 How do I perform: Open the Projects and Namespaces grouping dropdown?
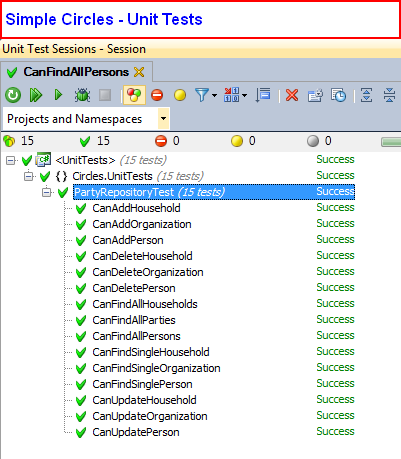coord(163,119)
